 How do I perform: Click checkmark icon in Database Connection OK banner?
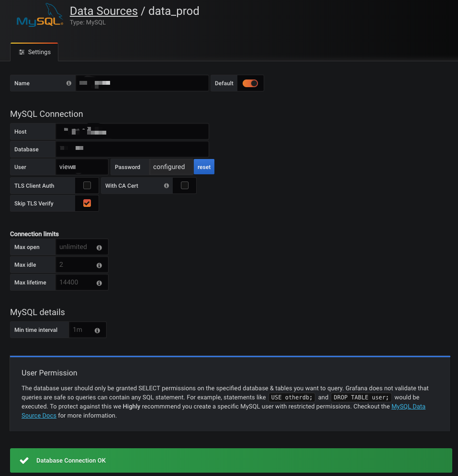(24, 461)
